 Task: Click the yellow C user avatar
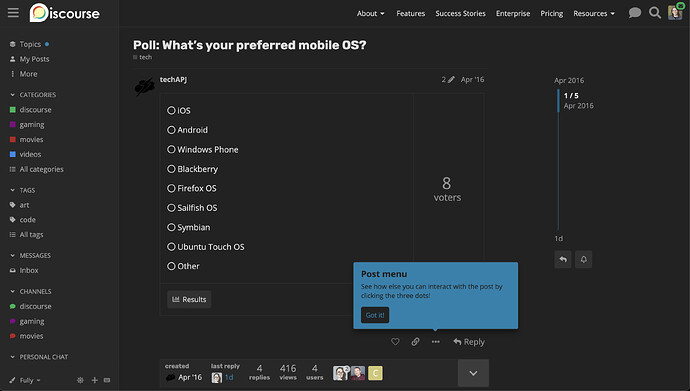(x=375, y=373)
